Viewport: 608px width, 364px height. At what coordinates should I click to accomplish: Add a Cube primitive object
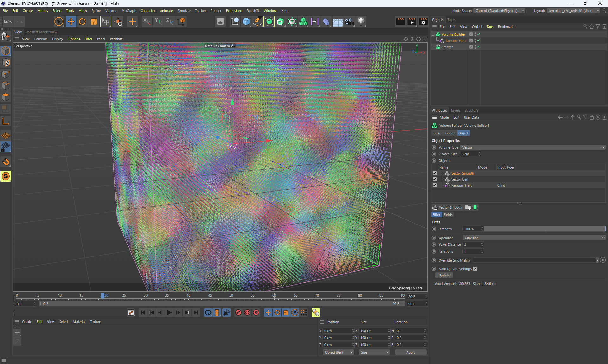pos(246,22)
